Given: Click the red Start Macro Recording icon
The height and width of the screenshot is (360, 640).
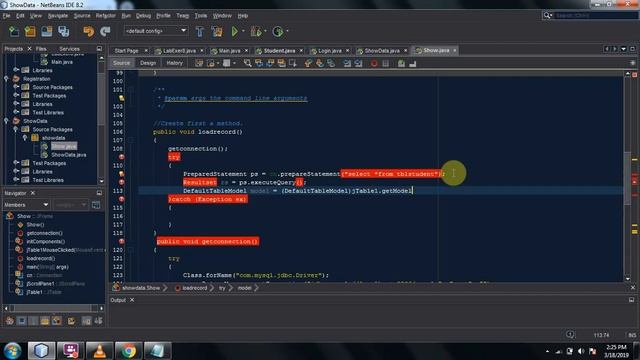Looking at the screenshot, I should click(374, 63).
